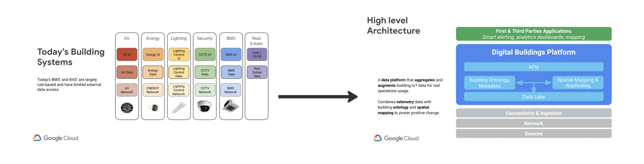The height and width of the screenshot is (164, 644).
Task: Click the CCTV UI green box
Action: click(x=205, y=55)
